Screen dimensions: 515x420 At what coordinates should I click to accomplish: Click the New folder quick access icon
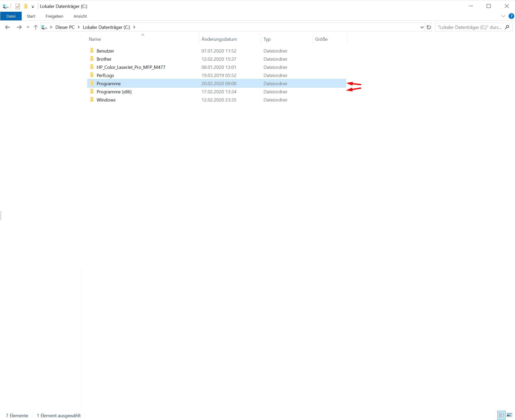26,6
